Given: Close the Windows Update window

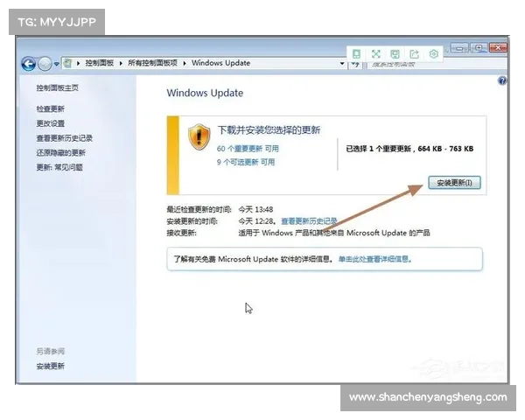Looking at the screenshot, I should (x=498, y=48).
